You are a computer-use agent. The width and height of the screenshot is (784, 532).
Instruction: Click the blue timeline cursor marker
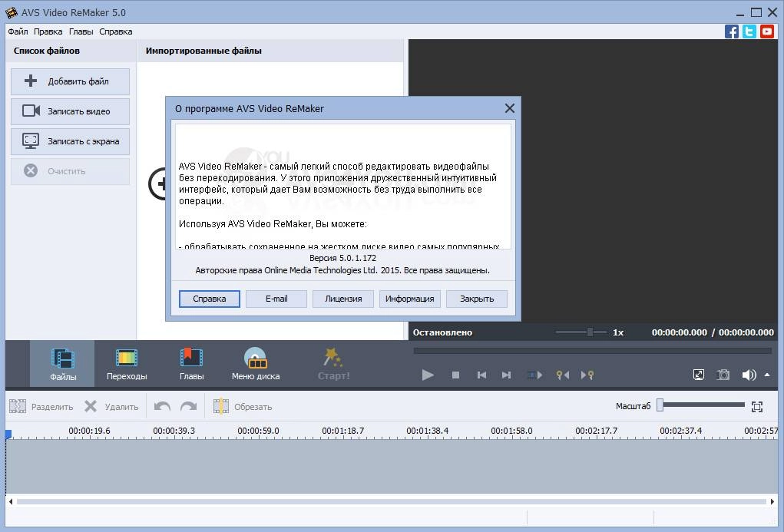point(8,435)
